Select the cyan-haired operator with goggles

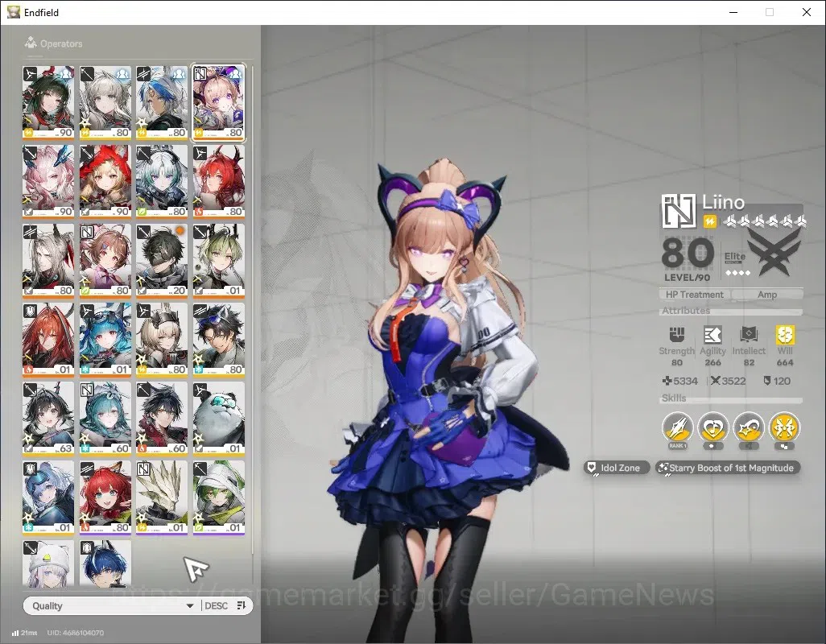(x=105, y=339)
